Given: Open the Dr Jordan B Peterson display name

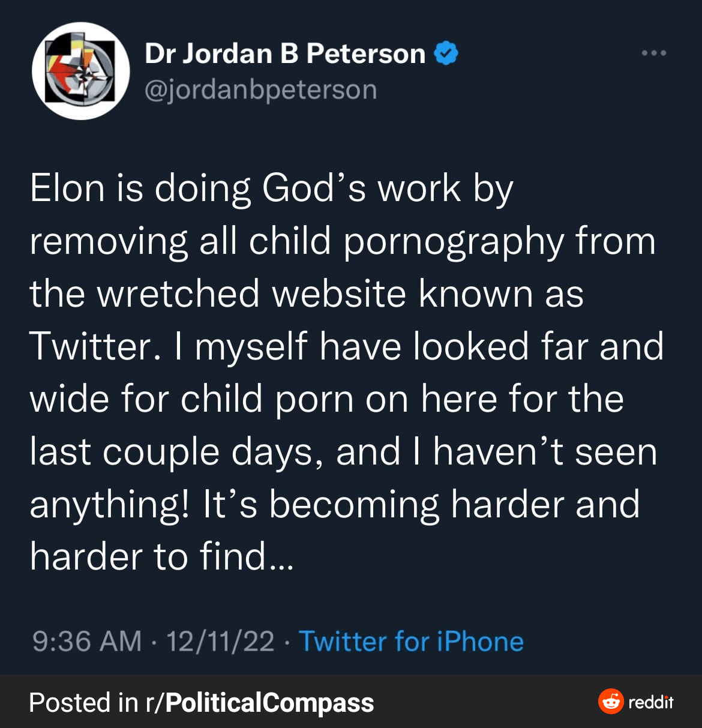Looking at the screenshot, I should [x=285, y=53].
